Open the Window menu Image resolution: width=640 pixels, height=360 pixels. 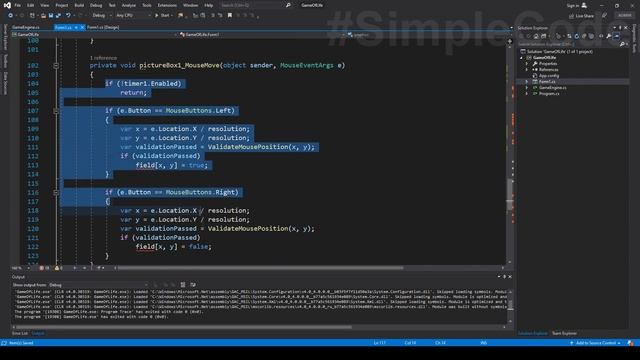tap(190, 5)
